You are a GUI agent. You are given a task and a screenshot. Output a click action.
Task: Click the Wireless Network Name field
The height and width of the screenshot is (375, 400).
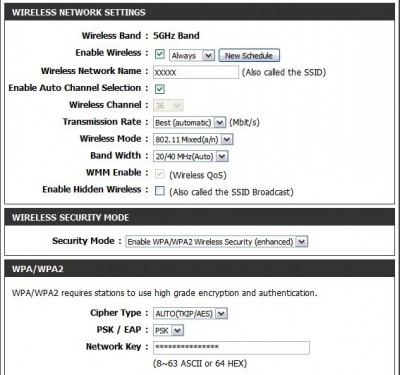[x=196, y=72]
